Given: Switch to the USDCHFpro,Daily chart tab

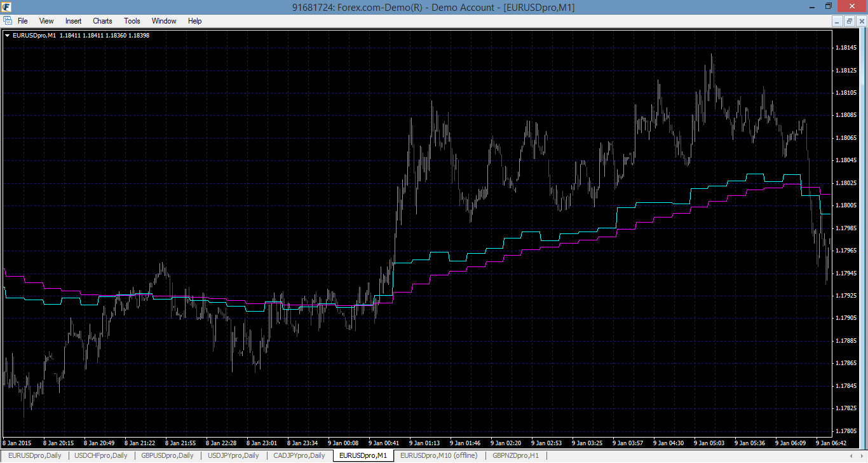Looking at the screenshot, I should point(101,455).
